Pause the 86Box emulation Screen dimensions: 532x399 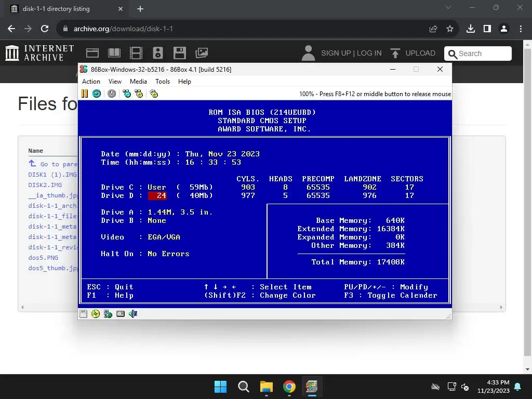(x=85, y=94)
